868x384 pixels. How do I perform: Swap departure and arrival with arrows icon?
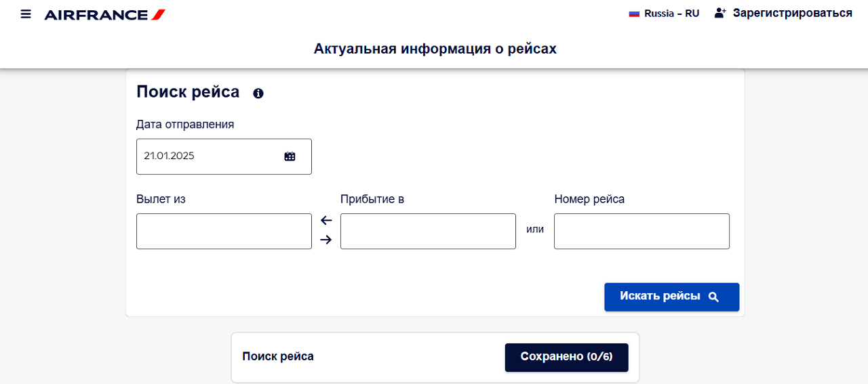326,230
